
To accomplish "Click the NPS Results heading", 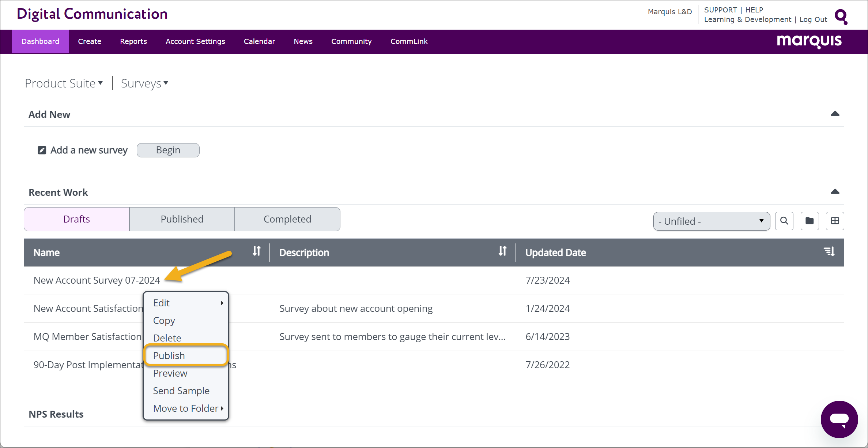I will coord(56,414).
